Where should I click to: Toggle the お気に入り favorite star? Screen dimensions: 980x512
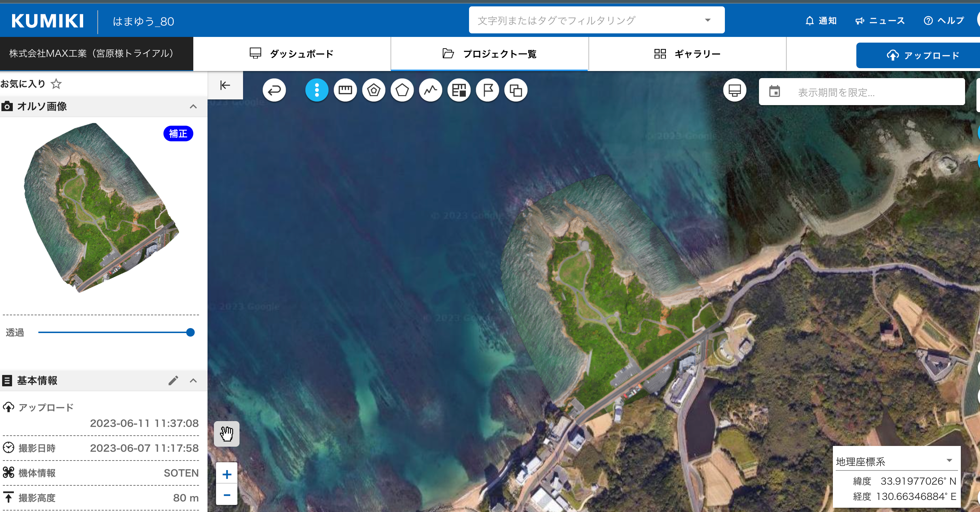click(x=56, y=84)
